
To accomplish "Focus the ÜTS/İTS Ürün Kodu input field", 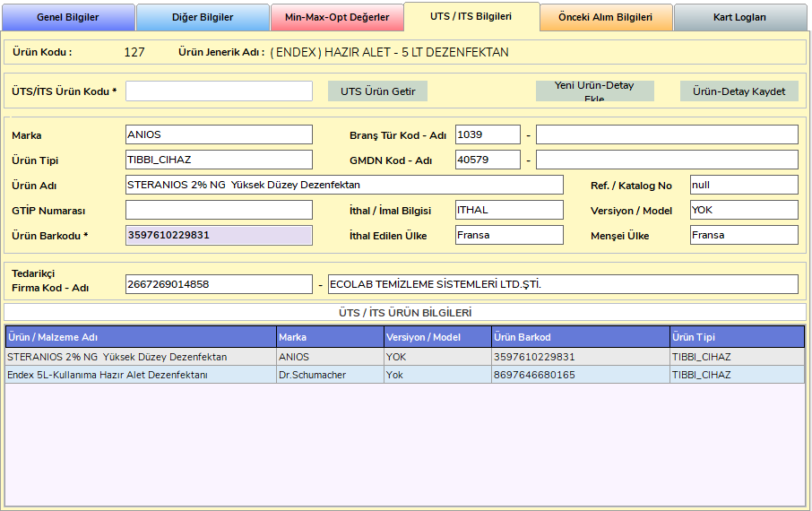I will (219, 91).
